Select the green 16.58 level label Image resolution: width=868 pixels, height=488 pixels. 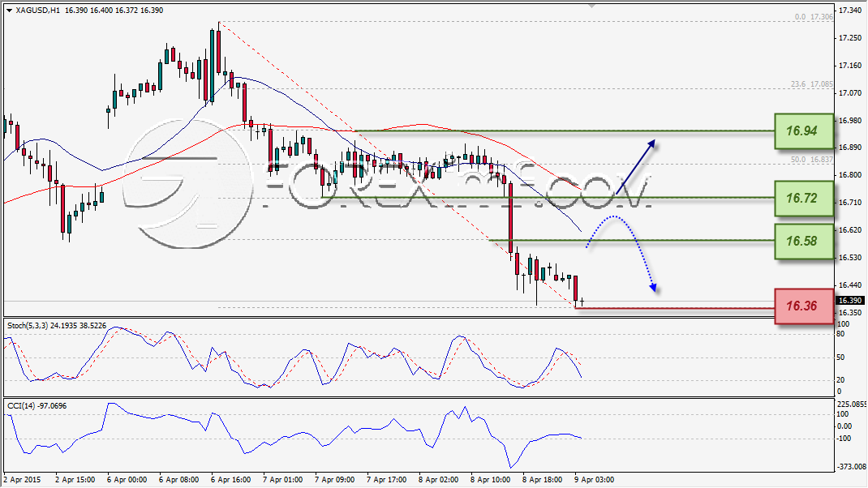pyautogui.click(x=803, y=242)
